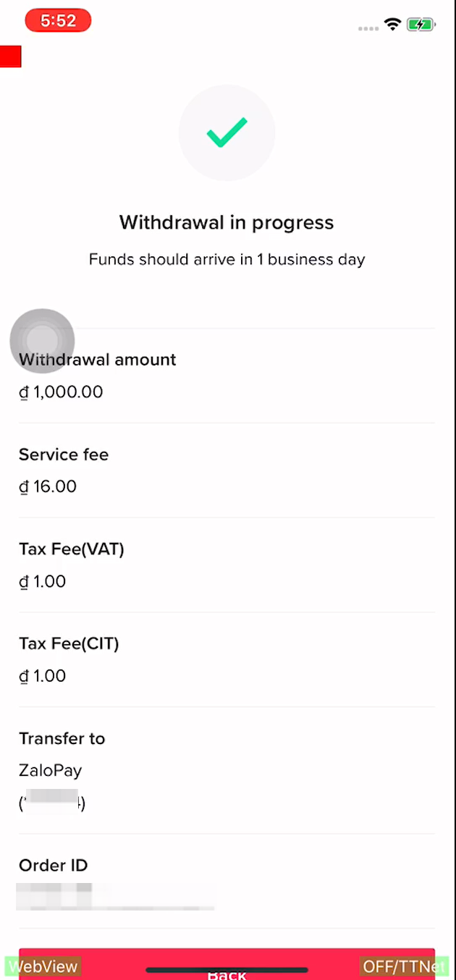Tap the red 5:52 time pill
The image size is (456, 980).
tap(58, 21)
